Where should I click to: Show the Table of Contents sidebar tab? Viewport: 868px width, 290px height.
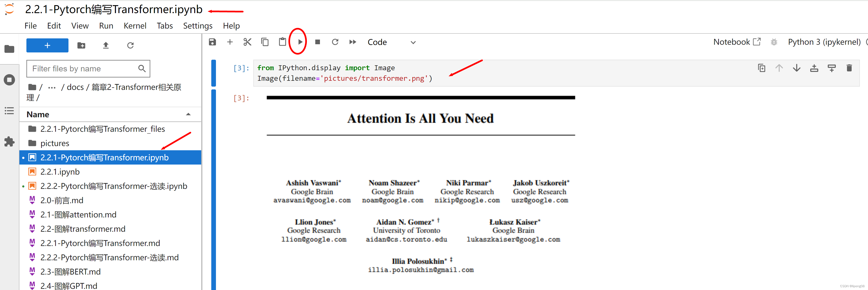point(9,111)
